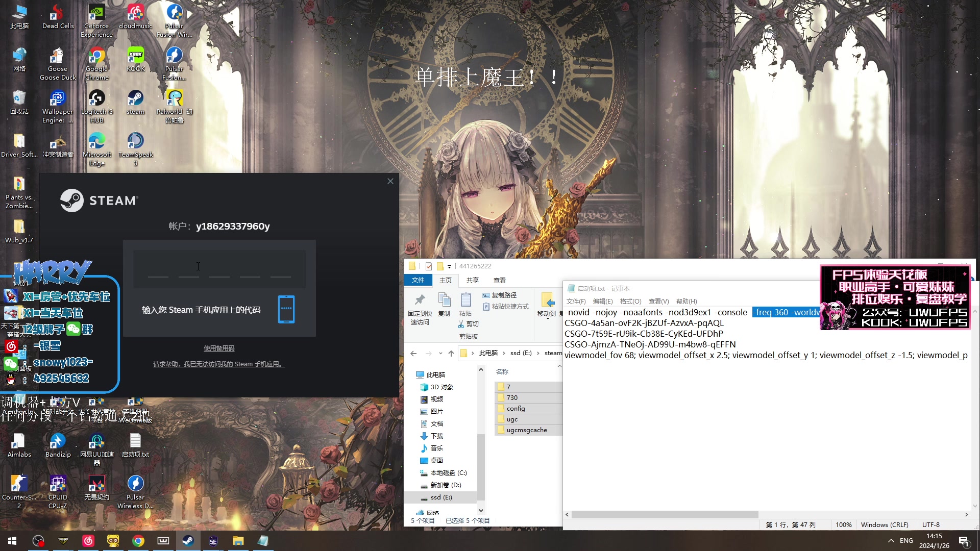Click the Steam help link about mobile app
980x551 pixels.
(219, 364)
